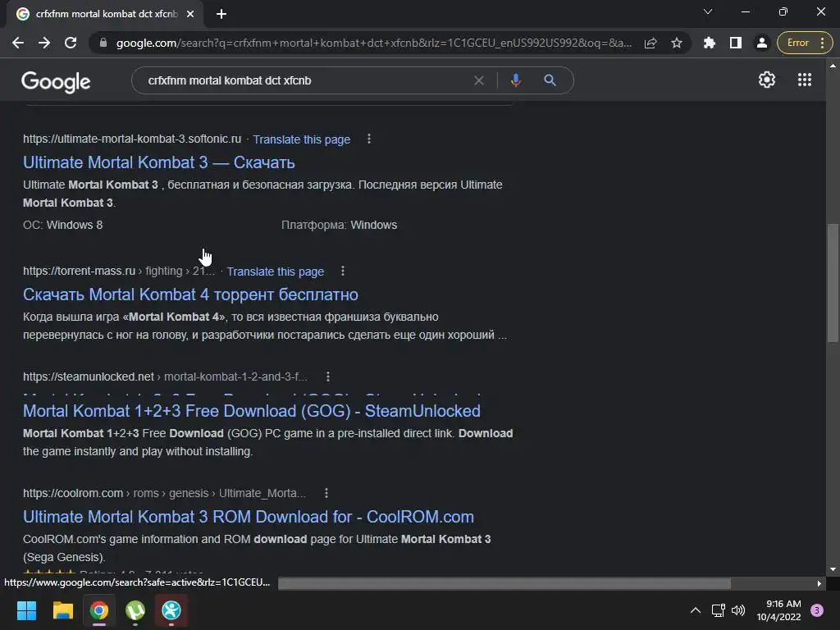Translate the softonic.ru result page
The height and width of the screenshot is (630, 840).
[x=302, y=139]
